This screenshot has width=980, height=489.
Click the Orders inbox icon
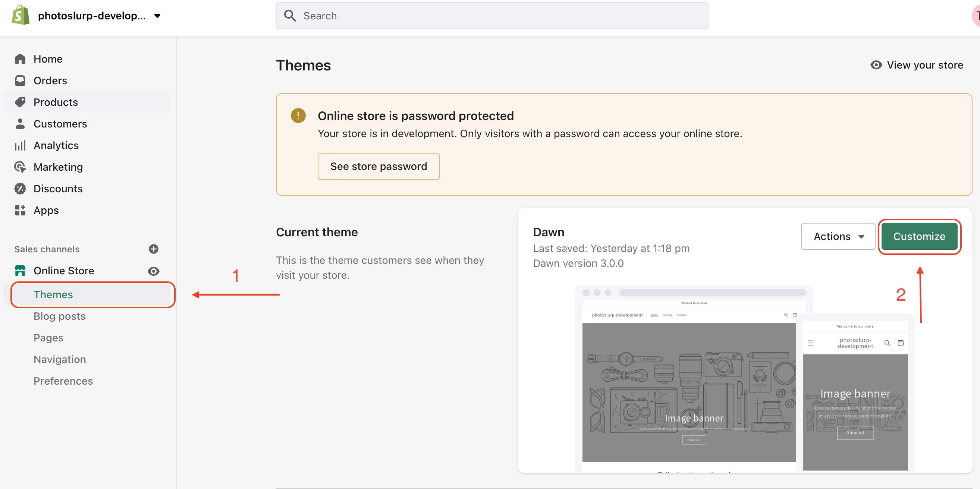[x=20, y=81]
